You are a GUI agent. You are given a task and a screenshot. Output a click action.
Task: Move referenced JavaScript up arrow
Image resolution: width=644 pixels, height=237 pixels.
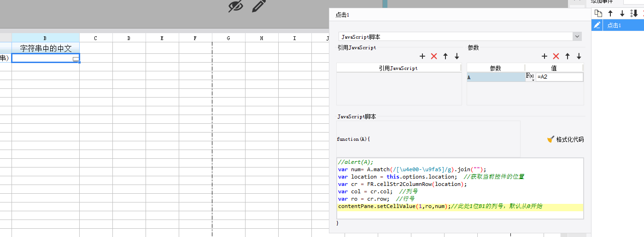tap(445, 56)
